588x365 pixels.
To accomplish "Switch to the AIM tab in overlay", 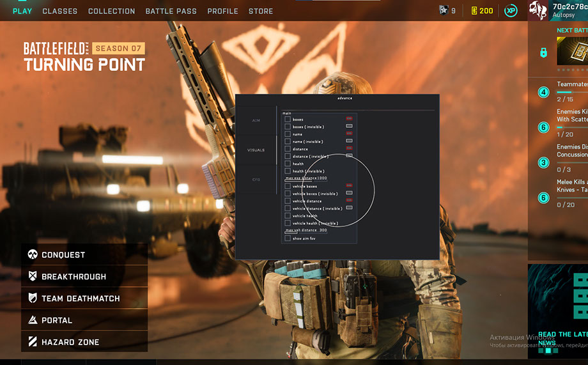I will pos(256,120).
